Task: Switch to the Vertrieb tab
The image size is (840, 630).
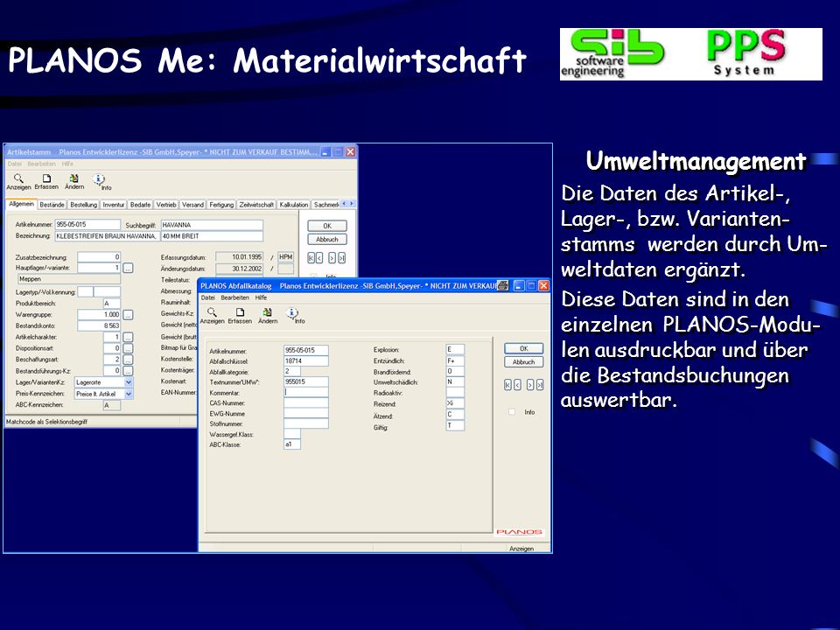Action: point(166,205)
